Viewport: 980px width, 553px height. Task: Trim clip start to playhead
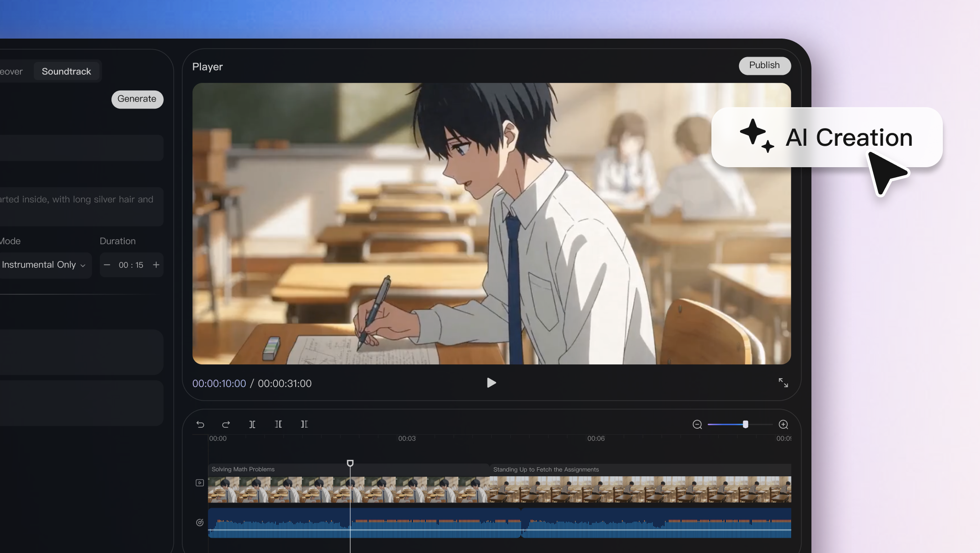[279, 424]
